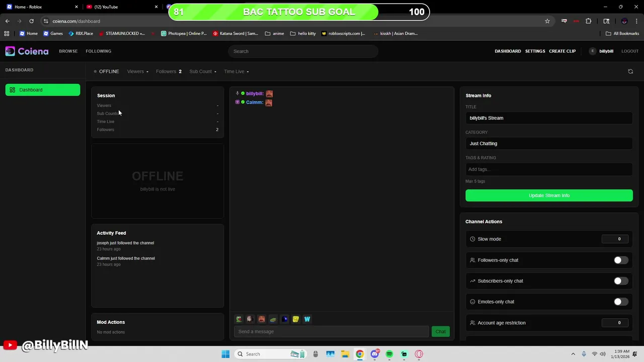
Task: Click the Coiena logo icon
Action: tap(10, 51)
